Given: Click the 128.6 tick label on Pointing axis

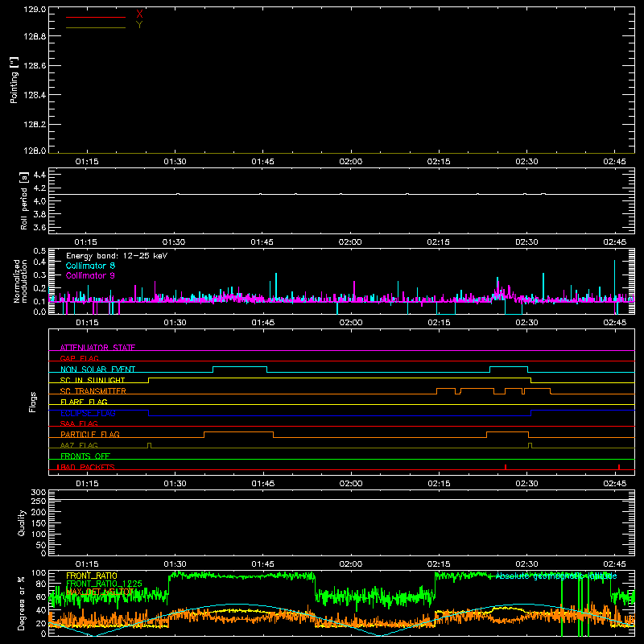Looking at the screenshot, I should pyautogui.click(x=35, y=66).
